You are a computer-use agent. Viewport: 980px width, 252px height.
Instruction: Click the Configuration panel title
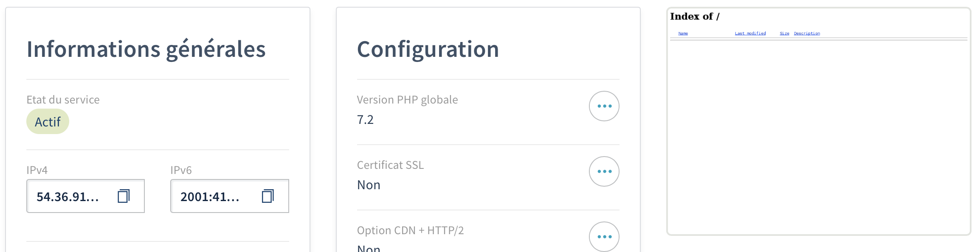tap(428, 49)
